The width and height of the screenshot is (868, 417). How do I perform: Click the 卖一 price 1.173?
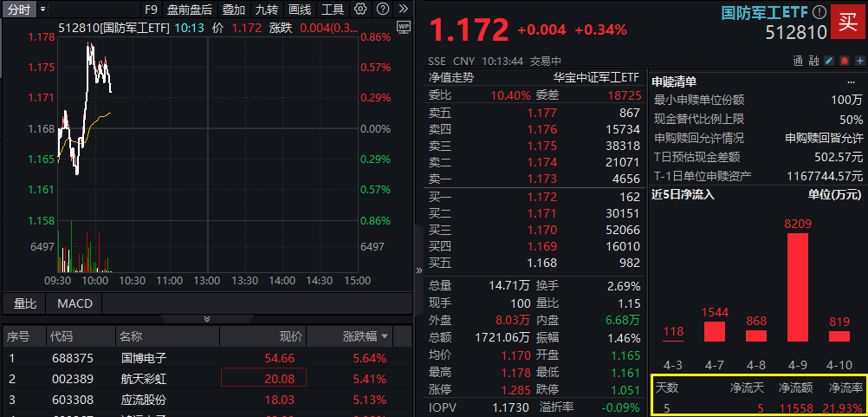coord(542,179)
